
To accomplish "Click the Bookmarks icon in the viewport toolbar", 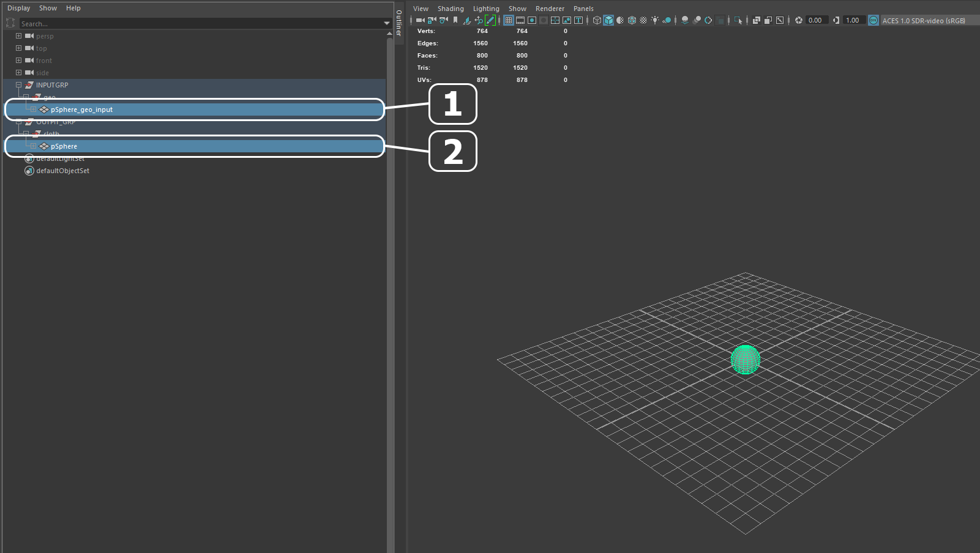I will pyautogui.click(x=455, y=20).
